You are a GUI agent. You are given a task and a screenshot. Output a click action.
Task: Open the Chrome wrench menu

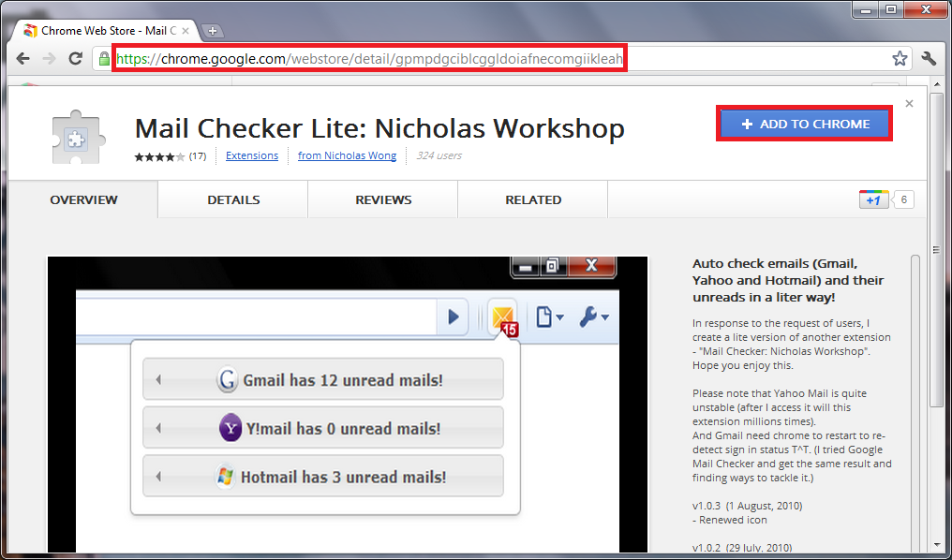[929, 59]
